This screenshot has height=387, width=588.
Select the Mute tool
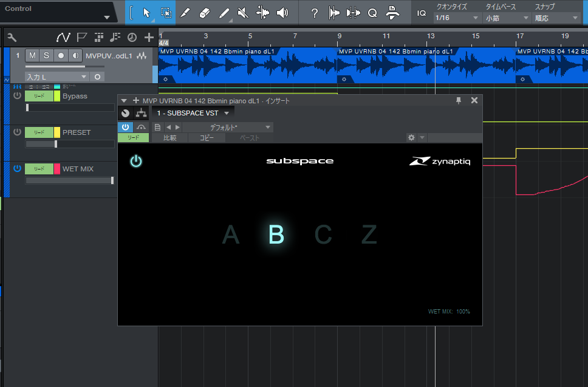[x=243, y=12]
